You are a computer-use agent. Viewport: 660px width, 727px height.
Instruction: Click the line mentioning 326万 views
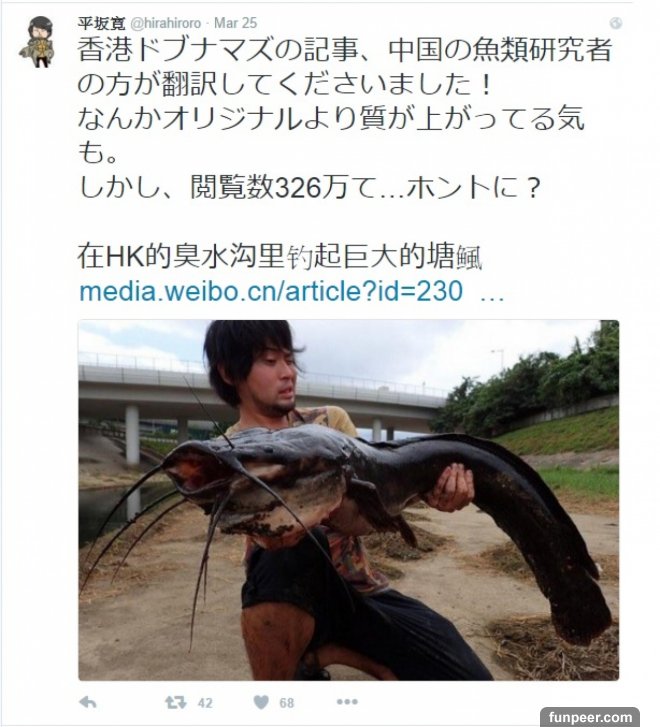(x=309, y=188)
